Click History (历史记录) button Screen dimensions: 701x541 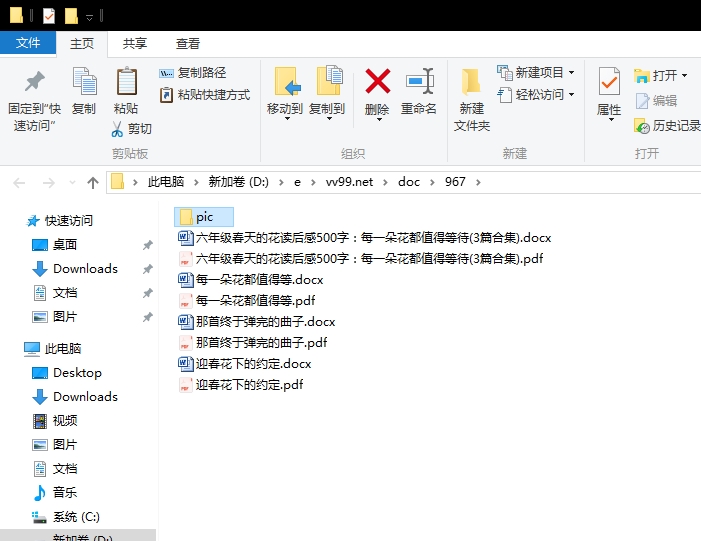click(x=667, y=126)
